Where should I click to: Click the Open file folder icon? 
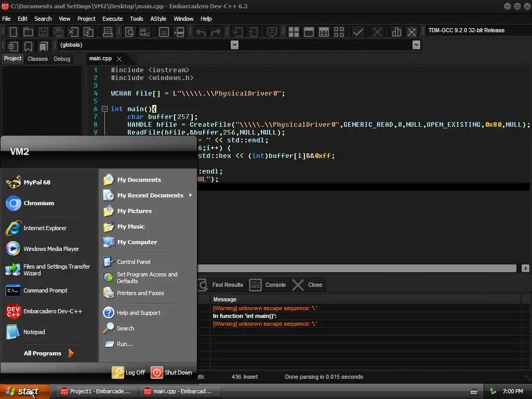pyautogui.click(x=28, y=32)
